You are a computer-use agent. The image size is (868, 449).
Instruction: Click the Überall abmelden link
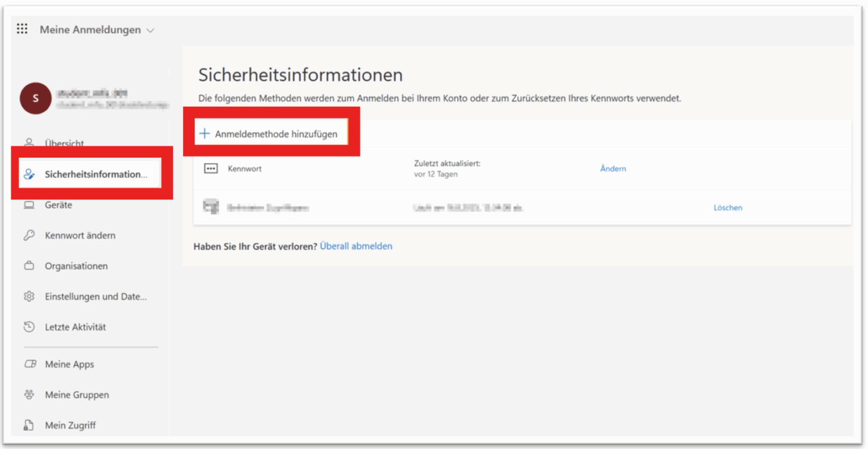click(355, 246)
